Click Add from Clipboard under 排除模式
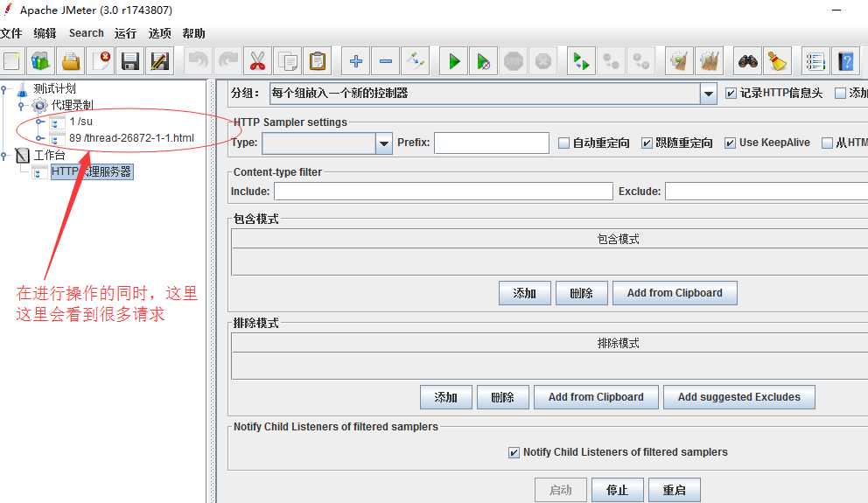 596,397
